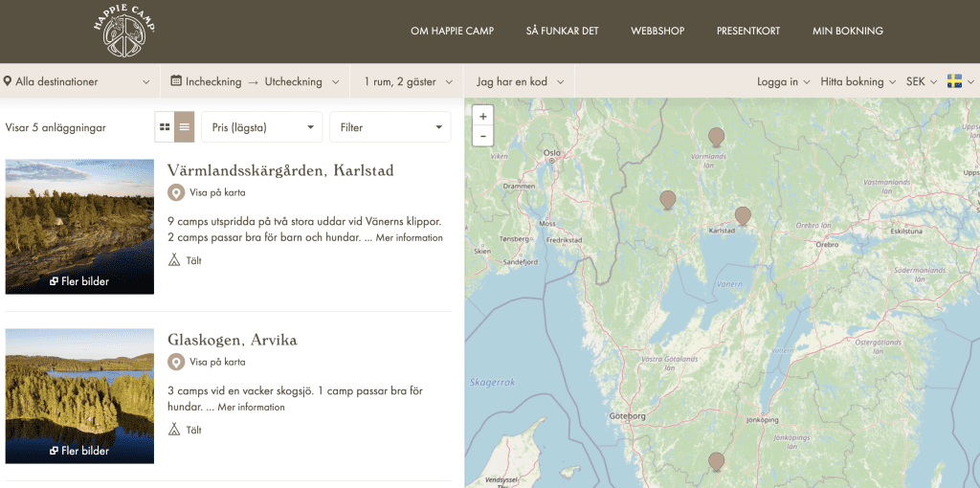Click the map pin in Värmlands län
Screen dimensions: 980x488
coord(716,137)
